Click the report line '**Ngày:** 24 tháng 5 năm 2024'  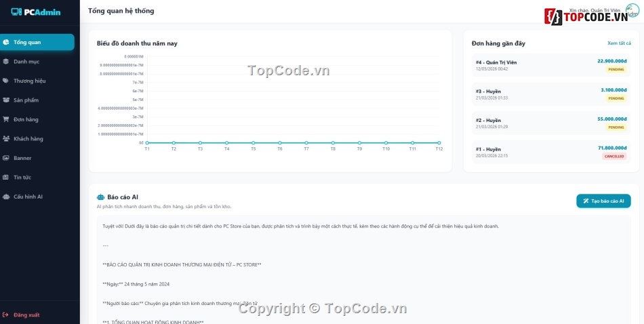(136, 284)
